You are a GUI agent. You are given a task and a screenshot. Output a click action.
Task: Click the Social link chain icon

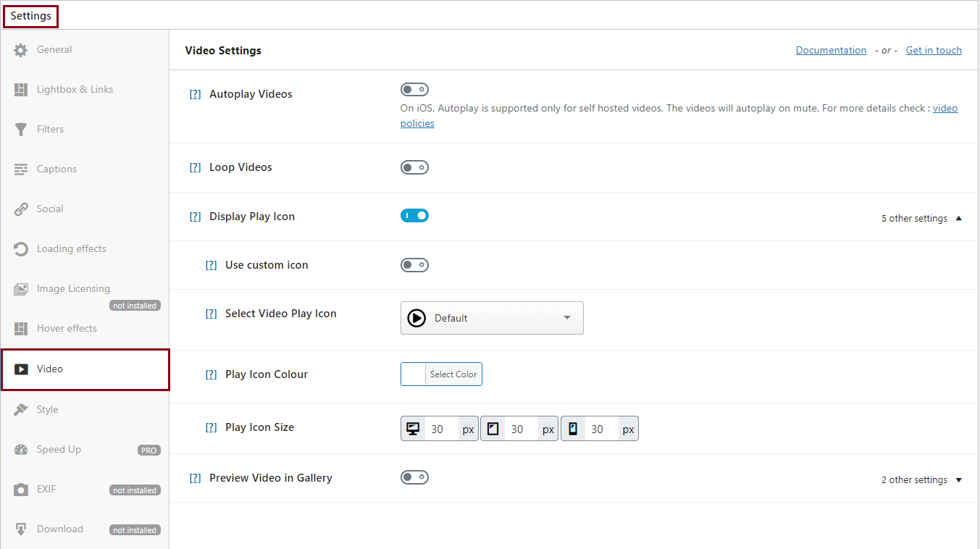click(21, 209)
